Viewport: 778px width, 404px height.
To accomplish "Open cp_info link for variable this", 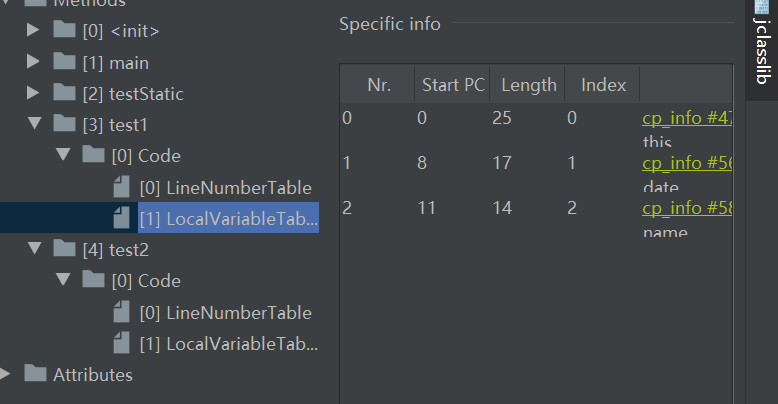I will click(687, 118).
